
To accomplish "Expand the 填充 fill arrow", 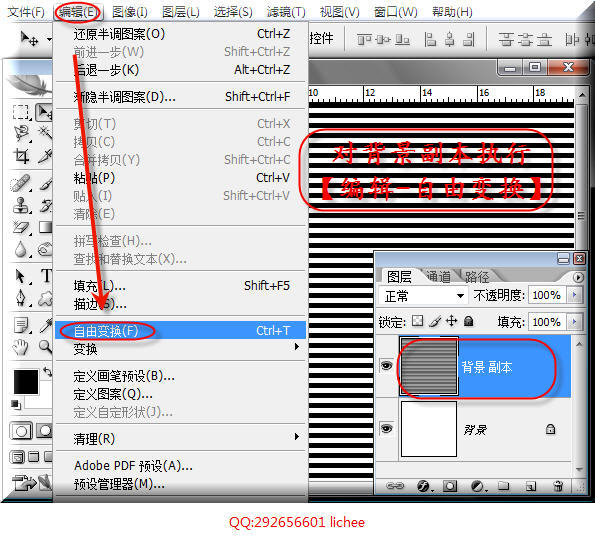I will 575,322.
